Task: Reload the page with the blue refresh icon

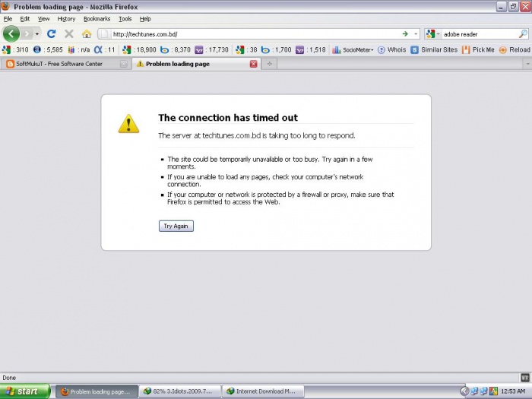Action: pyautogui.click(x=52, y=34)
